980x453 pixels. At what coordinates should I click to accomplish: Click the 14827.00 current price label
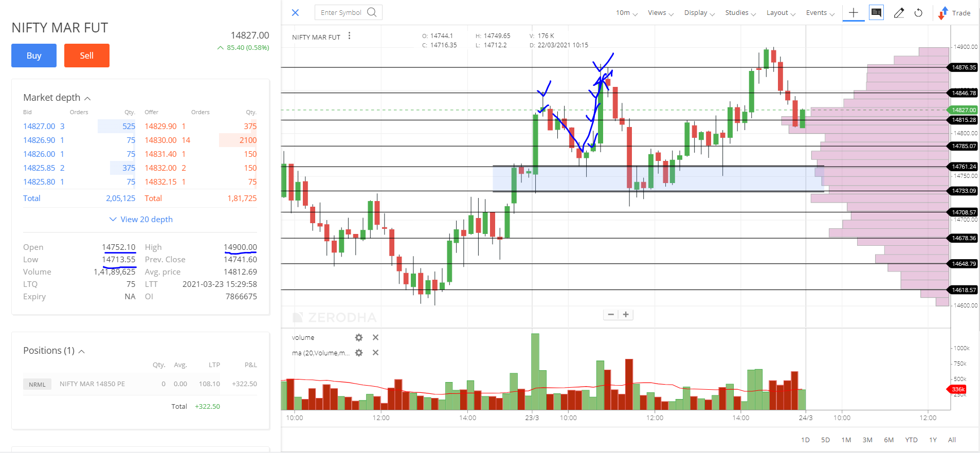click(x=963, y=110)
